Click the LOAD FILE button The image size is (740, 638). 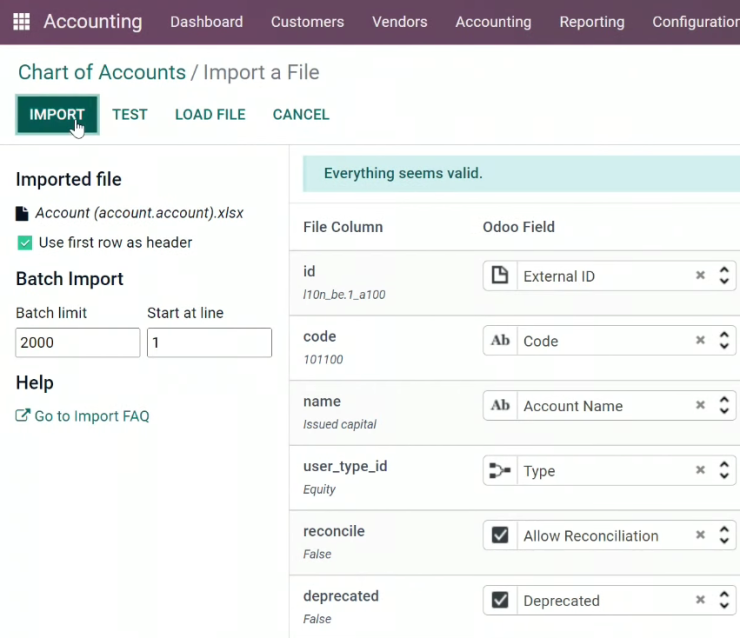[x=210, y=115]
